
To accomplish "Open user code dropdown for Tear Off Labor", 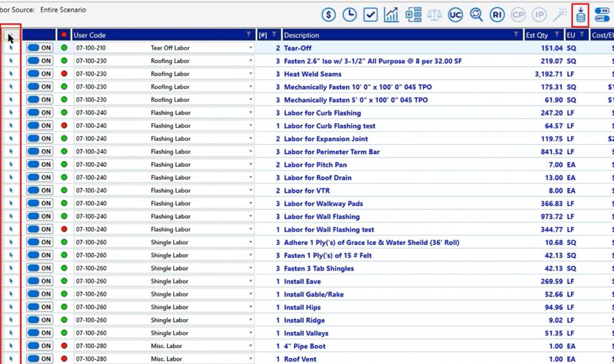I will coord(251,48).
